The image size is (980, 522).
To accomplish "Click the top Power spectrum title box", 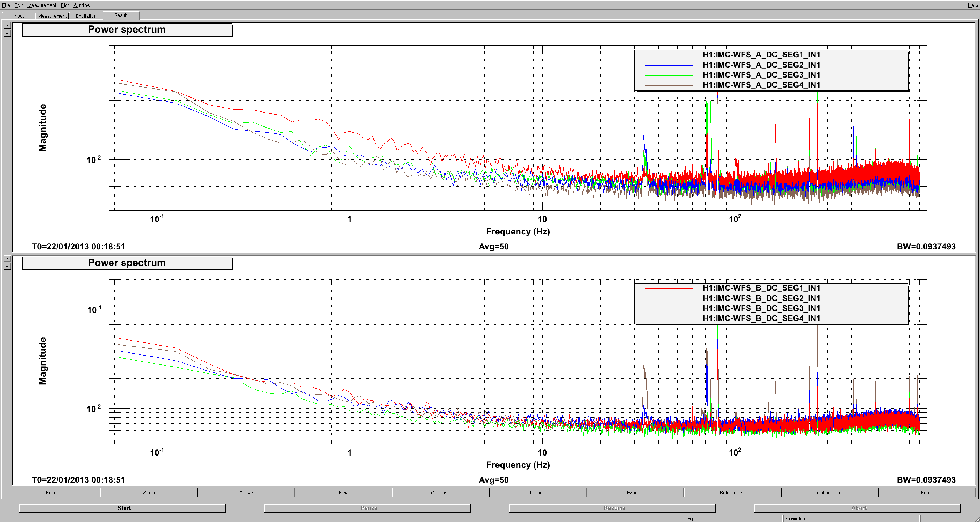I will (x=127, y=30).
